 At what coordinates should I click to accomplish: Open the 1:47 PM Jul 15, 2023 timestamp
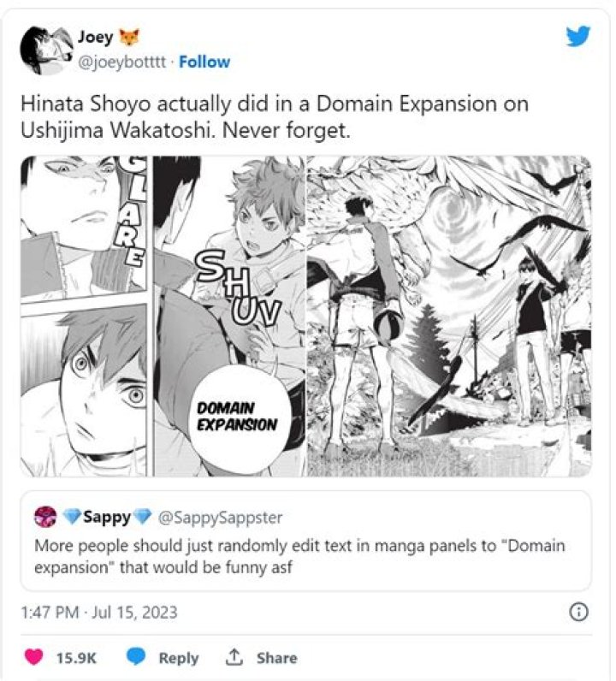click(x=98, y=613)
